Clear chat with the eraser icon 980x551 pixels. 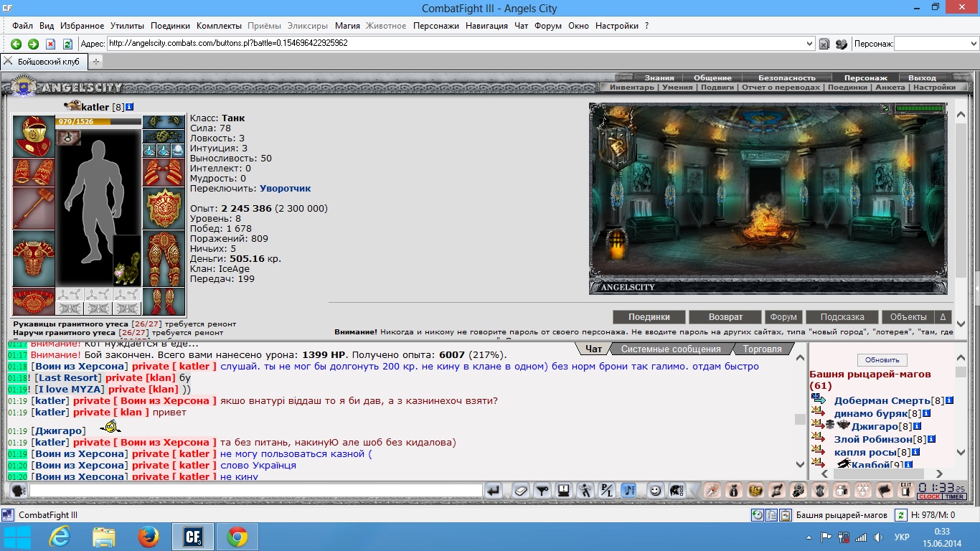[x=522, y=491]
